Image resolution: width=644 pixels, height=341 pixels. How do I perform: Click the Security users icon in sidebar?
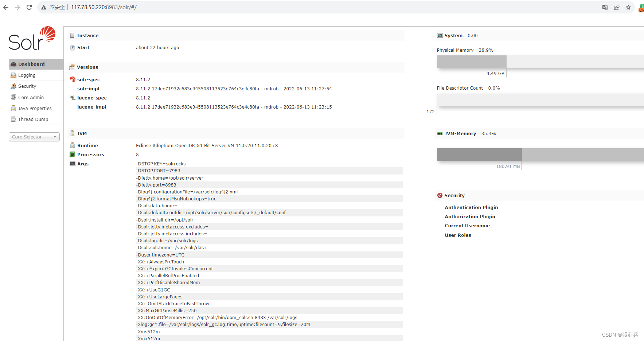point(13,86)
